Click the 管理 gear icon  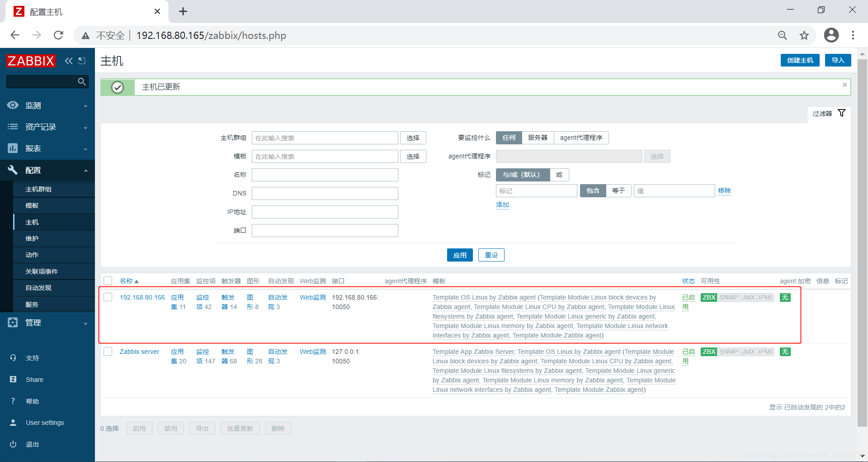13,322
